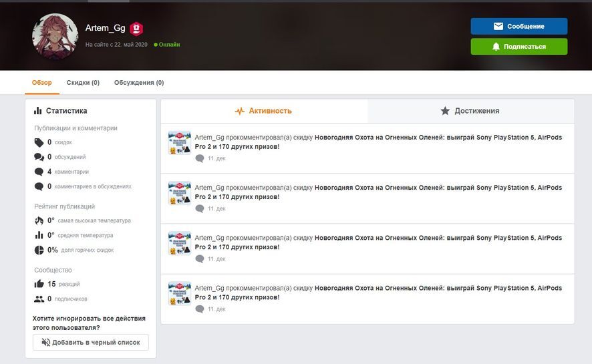Click the flame icon for highest temperature

tap(39, 220)
